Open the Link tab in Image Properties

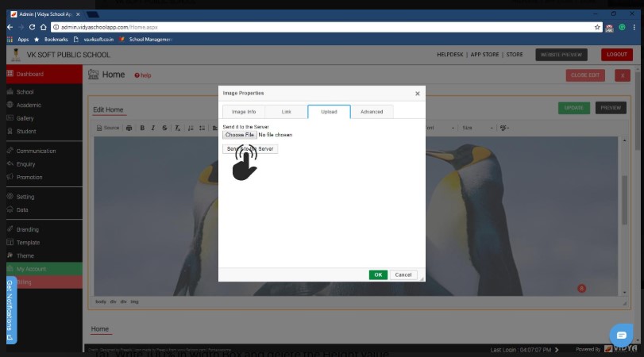[287, 112]
